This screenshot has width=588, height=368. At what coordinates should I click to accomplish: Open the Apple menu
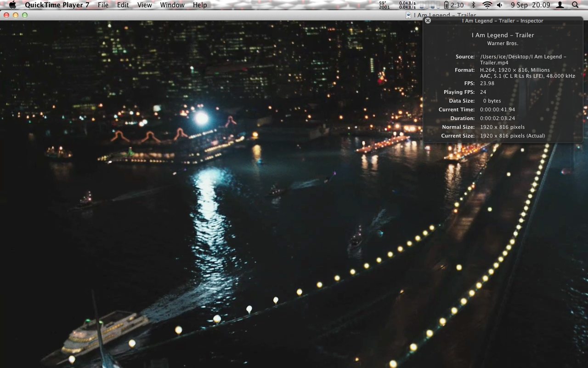pyautogui.click(x=12, y=5)
